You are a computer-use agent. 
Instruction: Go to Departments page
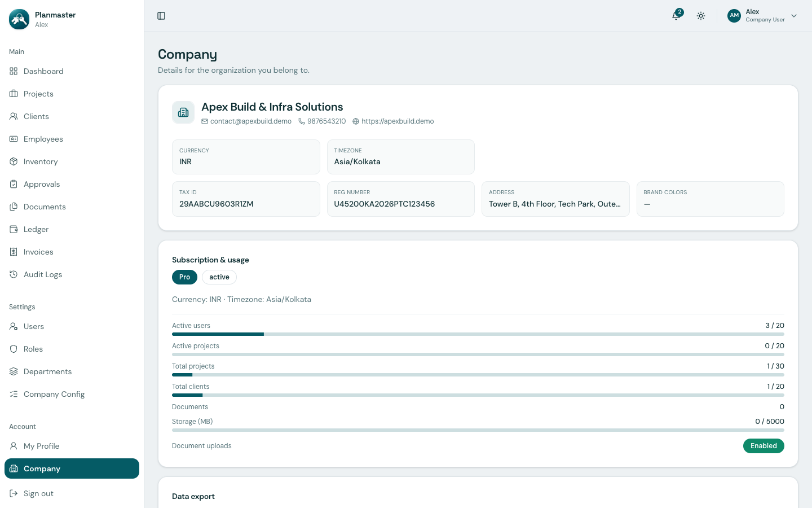72,371
